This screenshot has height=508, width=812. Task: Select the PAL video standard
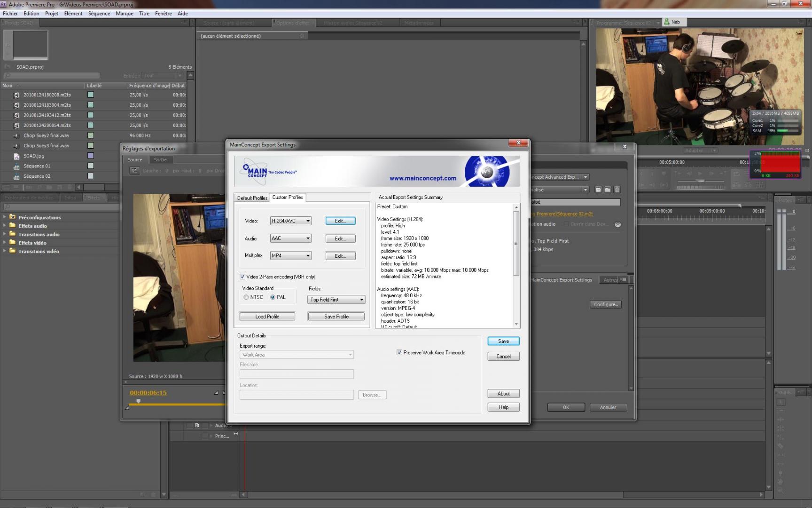(273, 297)
